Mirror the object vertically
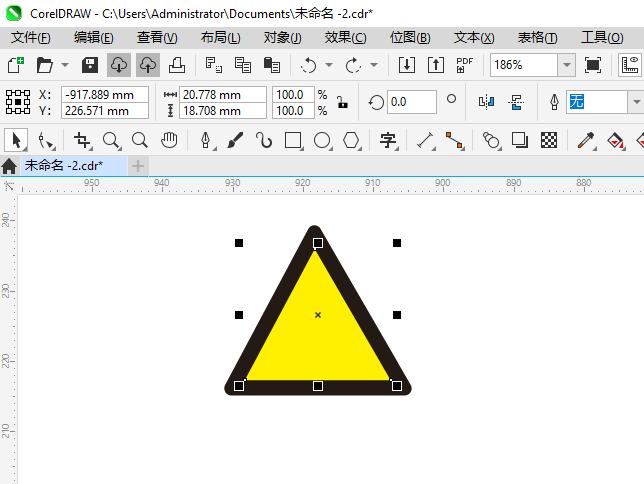Image resolution: width=644 pixels, height=484 pixels. tap(516, 102)
